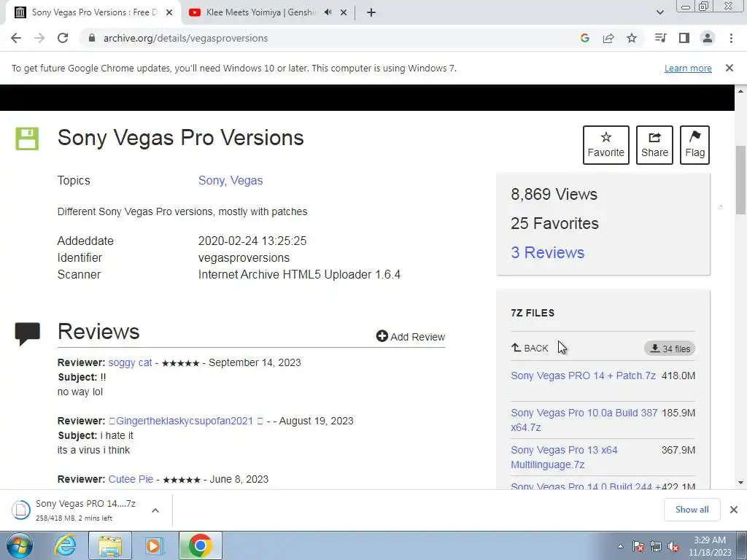This screenshot has width=747, height=560.
Task: Click the scrollbar down arrow
Action: click(x=740, y=483)
